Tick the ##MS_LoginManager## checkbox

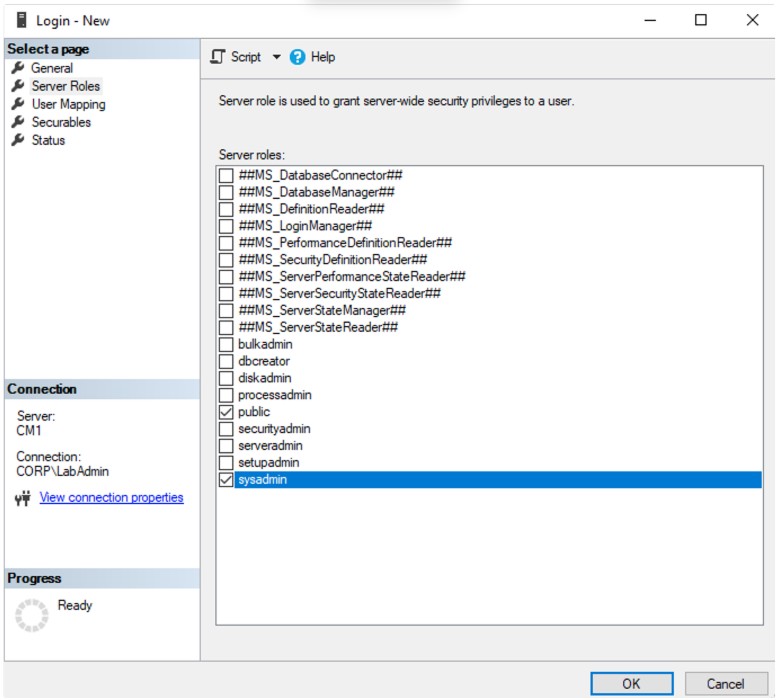pyautogui.click(x=226, y=226)
